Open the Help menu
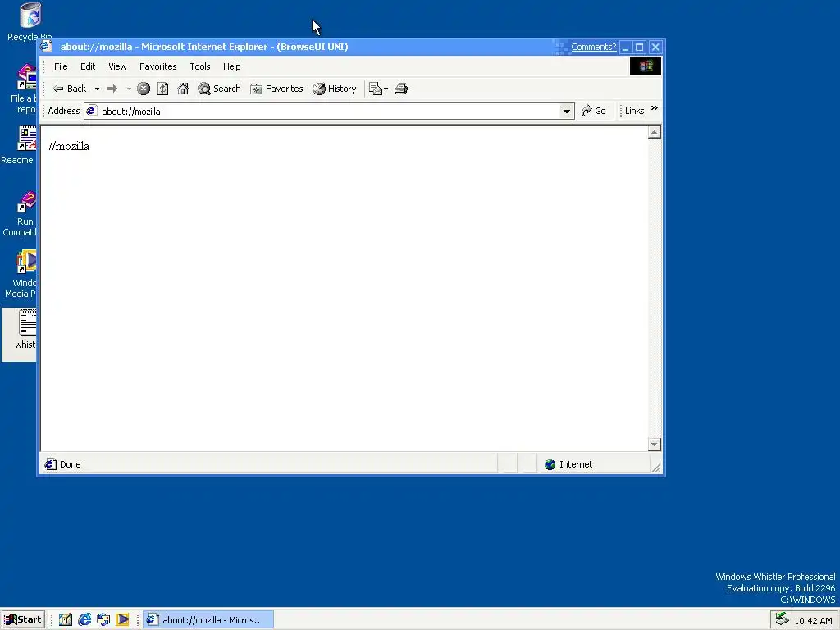Image resolution: width=840 pixels, height=630 pixels. click(x=232, y=66)
